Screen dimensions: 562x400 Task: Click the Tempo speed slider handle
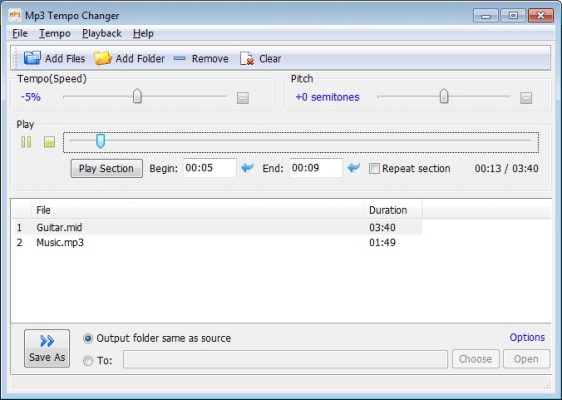tap(137, 96)
